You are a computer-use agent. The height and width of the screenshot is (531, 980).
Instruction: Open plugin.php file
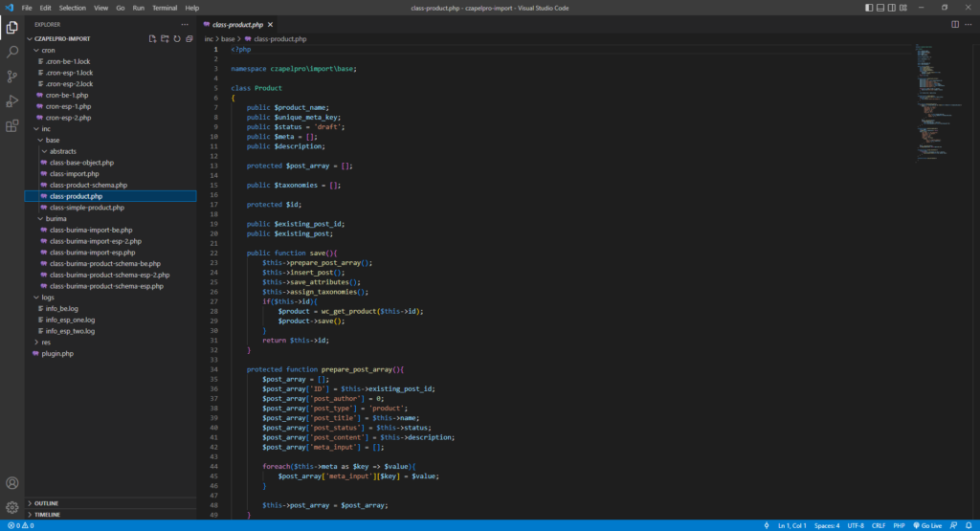click(56, 354)
